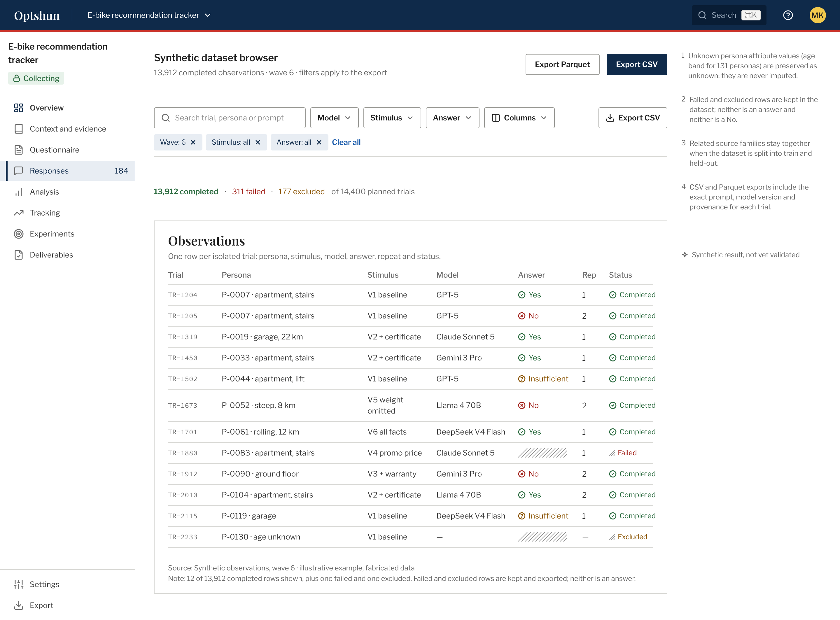Click the Responses speech bubble icon
Viewport: 840px width, 620px height.
19,171
